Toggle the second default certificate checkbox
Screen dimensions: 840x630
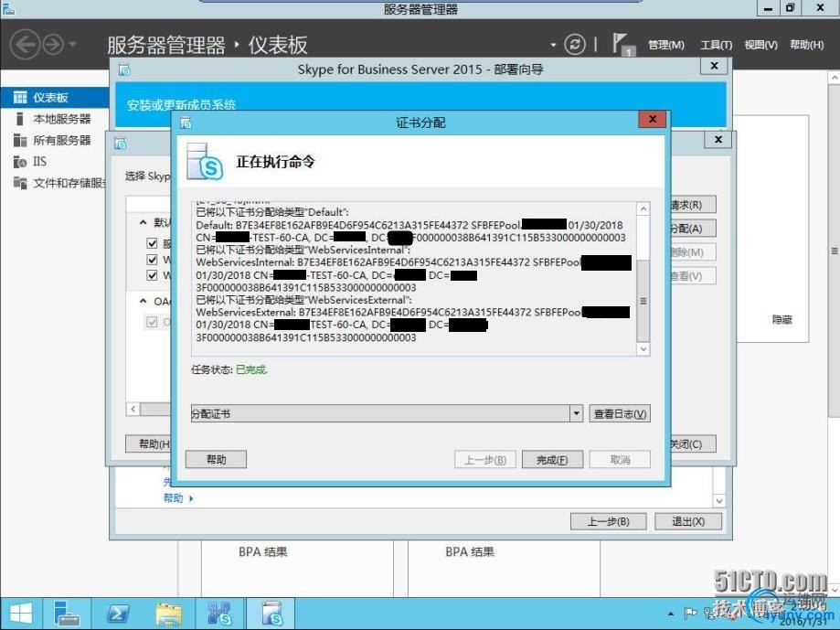(152, 260)
